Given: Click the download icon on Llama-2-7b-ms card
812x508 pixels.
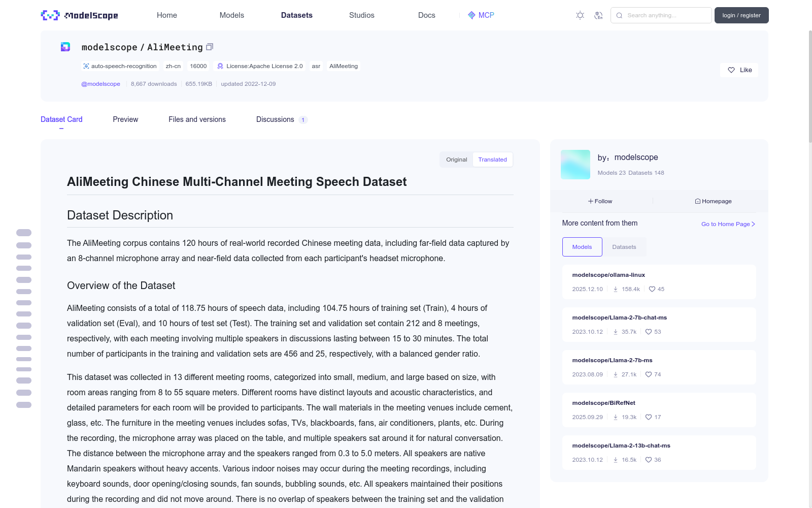Looking at the screenshot, I should point(616,374).
